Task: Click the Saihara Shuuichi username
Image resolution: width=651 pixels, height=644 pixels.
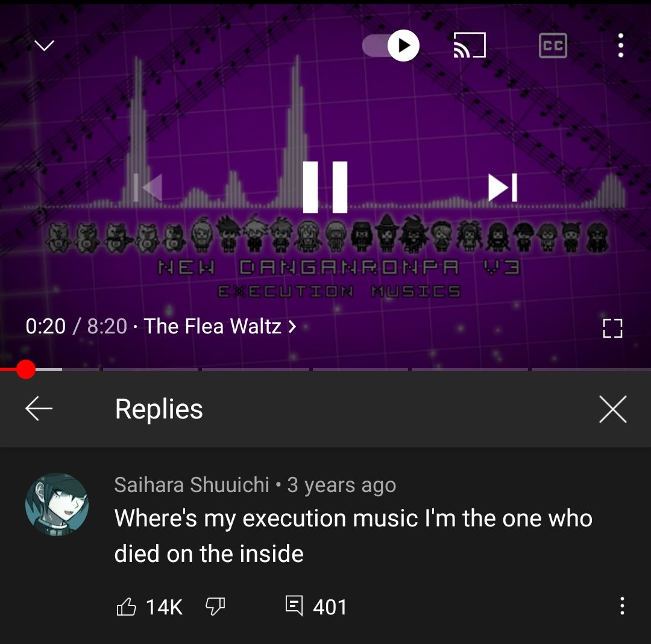Action: [x=192, y=485]
